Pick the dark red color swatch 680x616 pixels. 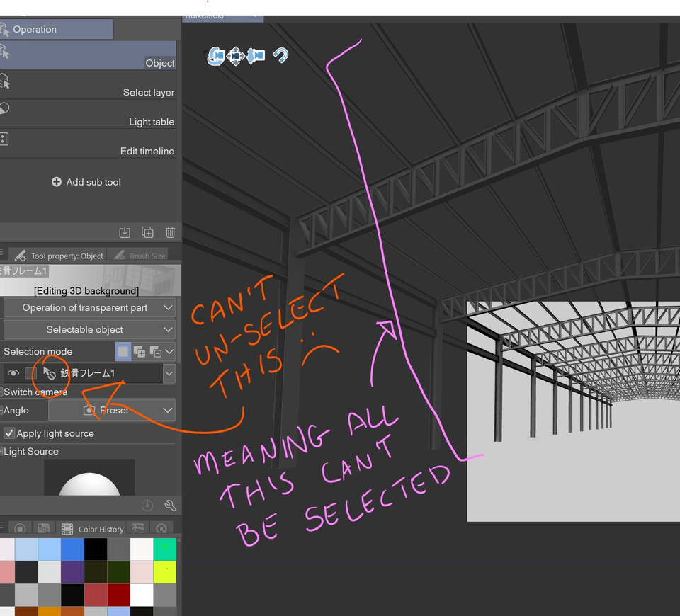click(118, 595)
